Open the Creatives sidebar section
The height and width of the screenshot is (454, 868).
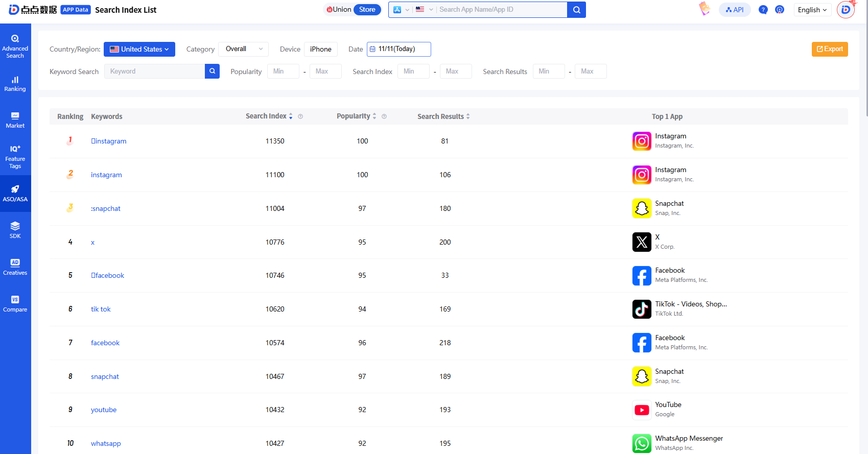15,267
